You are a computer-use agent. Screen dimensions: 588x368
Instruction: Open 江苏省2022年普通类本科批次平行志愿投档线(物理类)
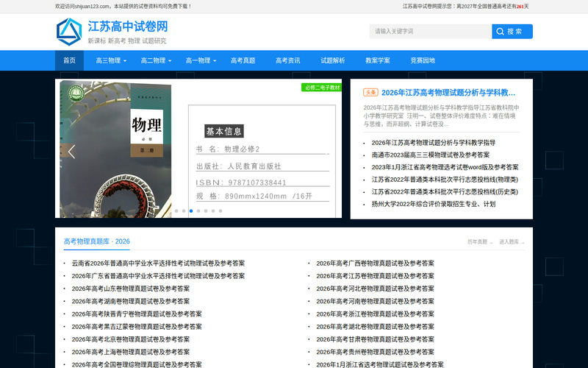pyautogui.click(x=445, y=180)
